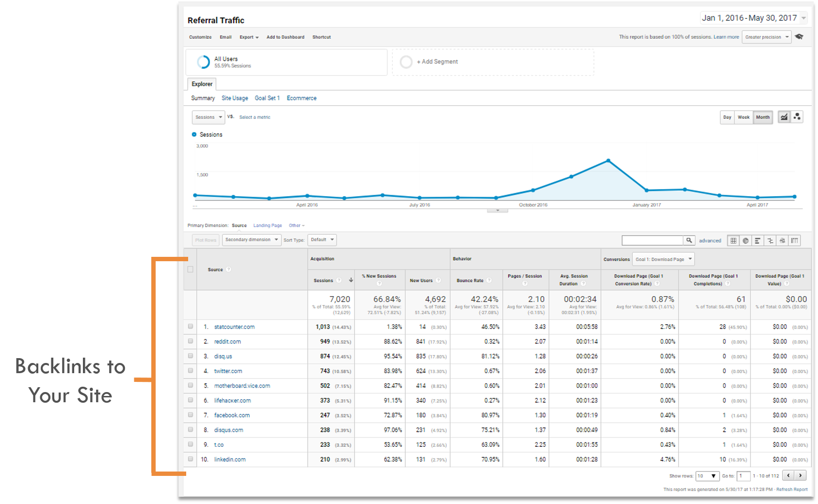Set primary dimension to Landing Page

click(x=268, y=225)
